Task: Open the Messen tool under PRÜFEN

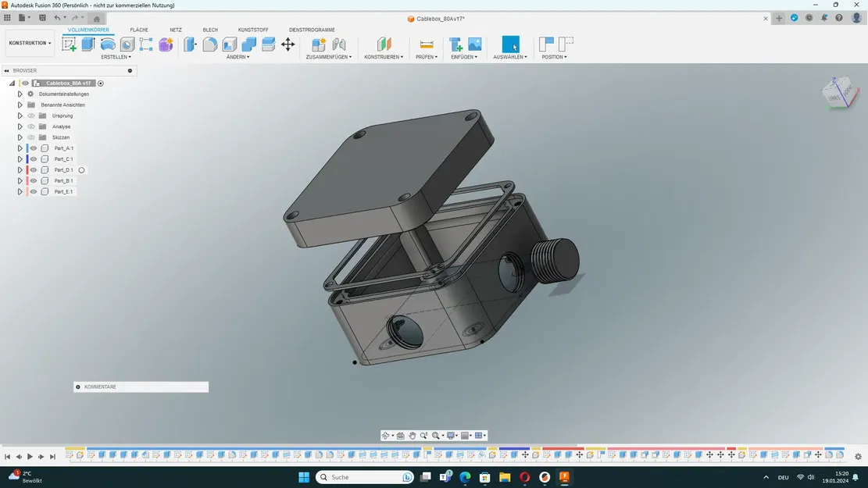Action: (426, 44)
